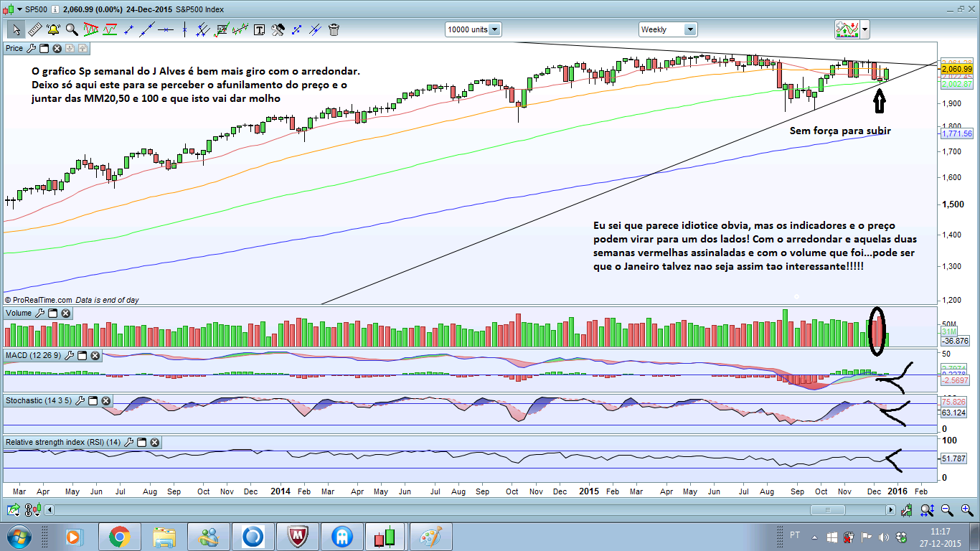Maximize the MACD panel
The height and width of the screenshot is (551, 980).
82,355
